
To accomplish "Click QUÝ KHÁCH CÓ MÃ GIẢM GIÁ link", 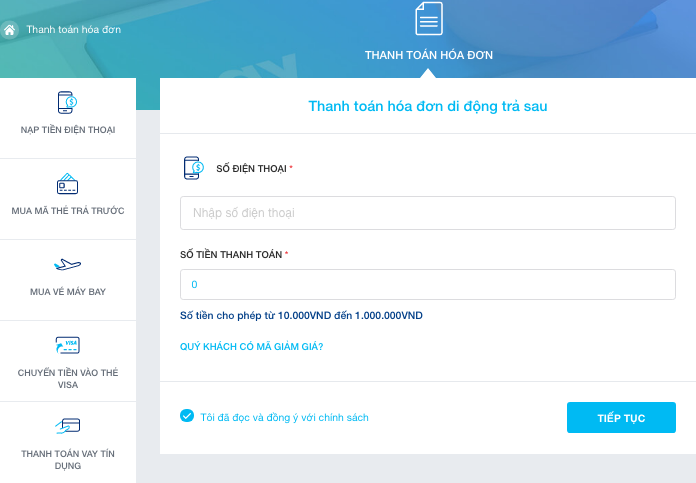I will (251, 347).
